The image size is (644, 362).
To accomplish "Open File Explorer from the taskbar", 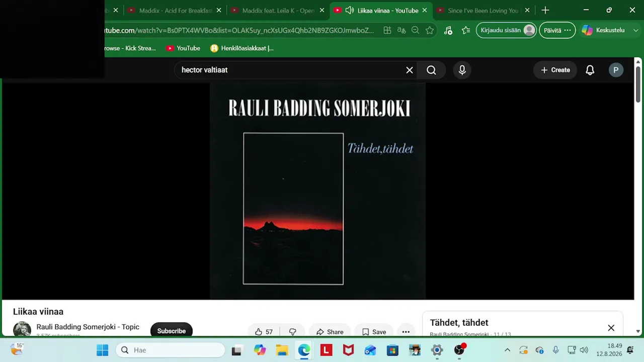I will pyautogui.click(x=282, y=350).
